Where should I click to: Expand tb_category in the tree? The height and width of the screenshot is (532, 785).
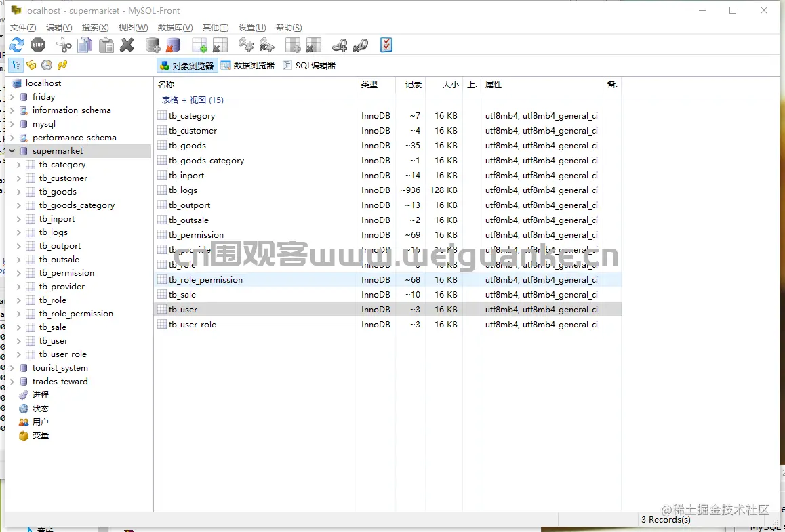[18, 164]
